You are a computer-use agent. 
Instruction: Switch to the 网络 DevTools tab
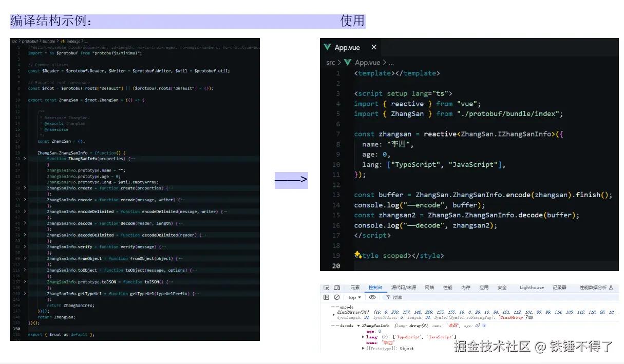[x=429, y=288]
